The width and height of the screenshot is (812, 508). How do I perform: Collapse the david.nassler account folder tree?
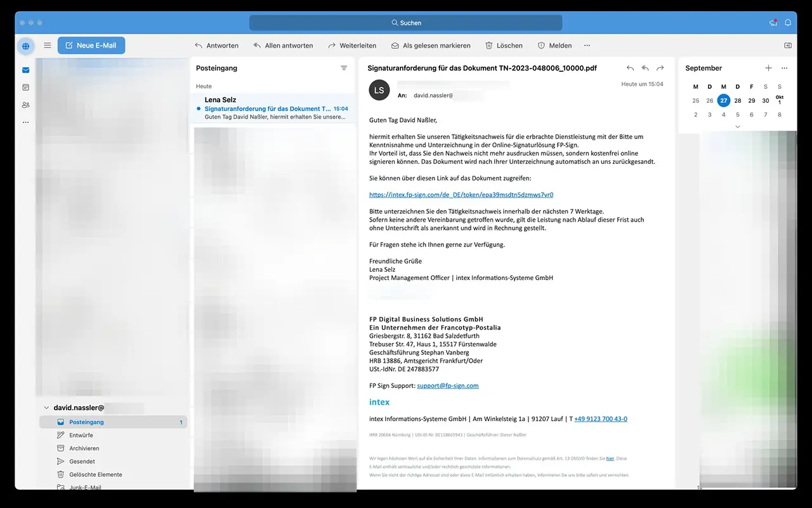pyautogui.click(x=46, y=408)
